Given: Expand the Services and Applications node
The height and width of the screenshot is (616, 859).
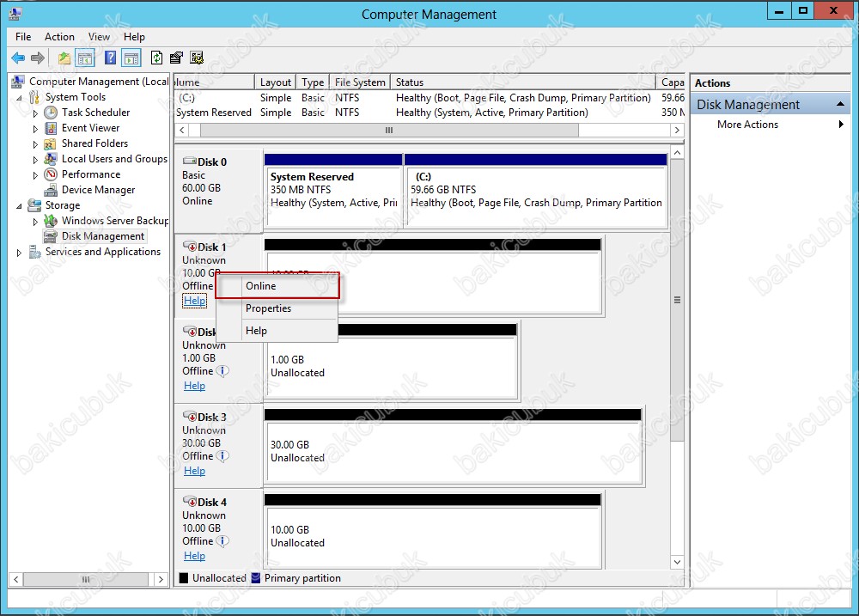Looking at the screenshot, I should [x=19, y=253].
